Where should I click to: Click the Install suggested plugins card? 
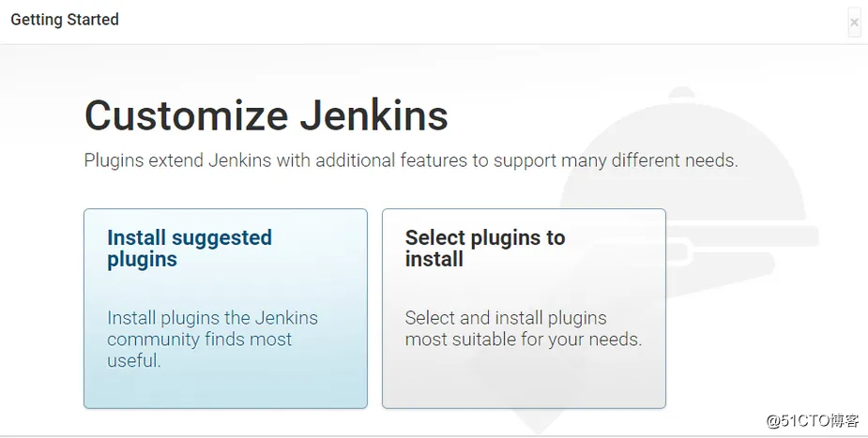225,308
